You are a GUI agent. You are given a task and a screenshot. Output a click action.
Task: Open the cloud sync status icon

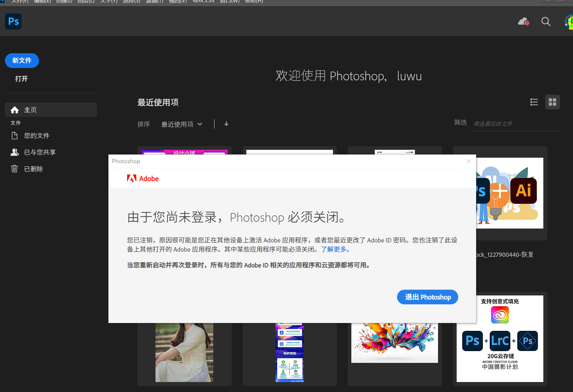tap(523, 22)
